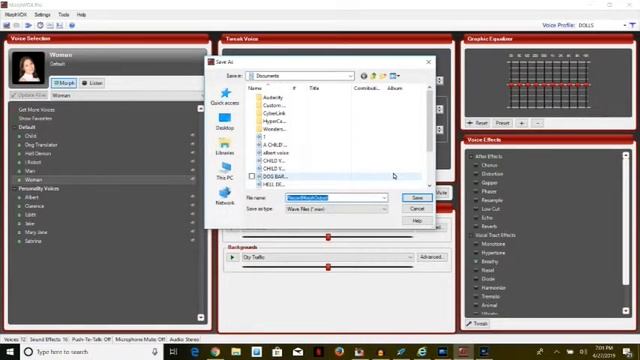Click the Go back icon in Save As
The height and width of the screenshot is (360, 640).
pyautogui.click(x=364, y=76)
